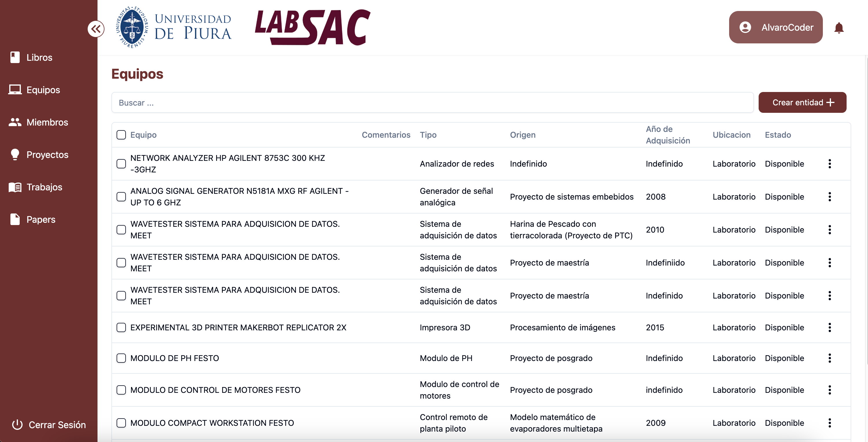Open three-dot menu for ANALOG SIGNAL GENERATOR

[829, 197]
